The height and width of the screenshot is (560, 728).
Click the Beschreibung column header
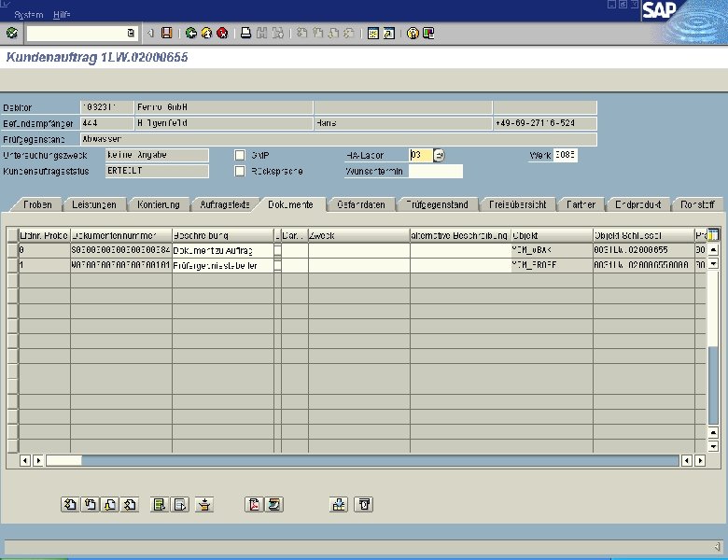click(223, 235)
